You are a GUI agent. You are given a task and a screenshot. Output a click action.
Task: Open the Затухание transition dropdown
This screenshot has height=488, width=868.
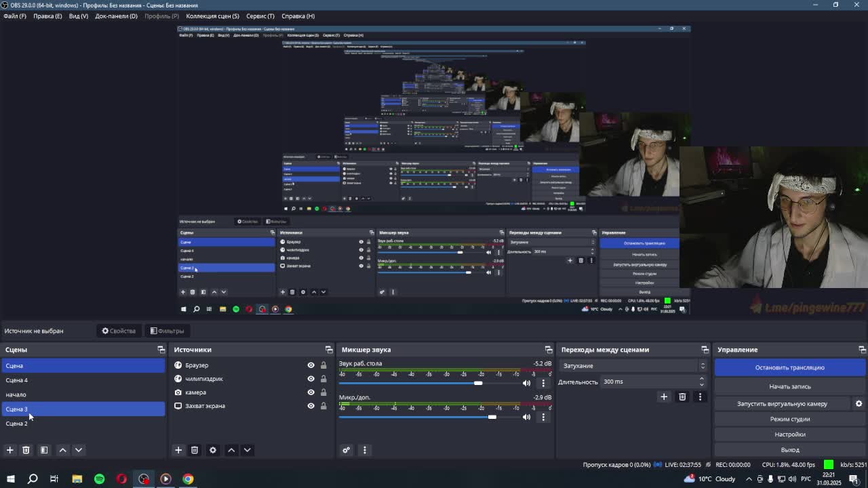pyautogui.click(x=633, y=366)
